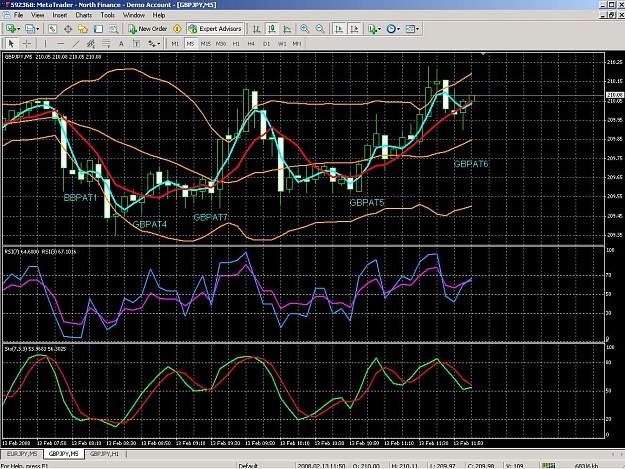Select the text label tool

(121, 43)
